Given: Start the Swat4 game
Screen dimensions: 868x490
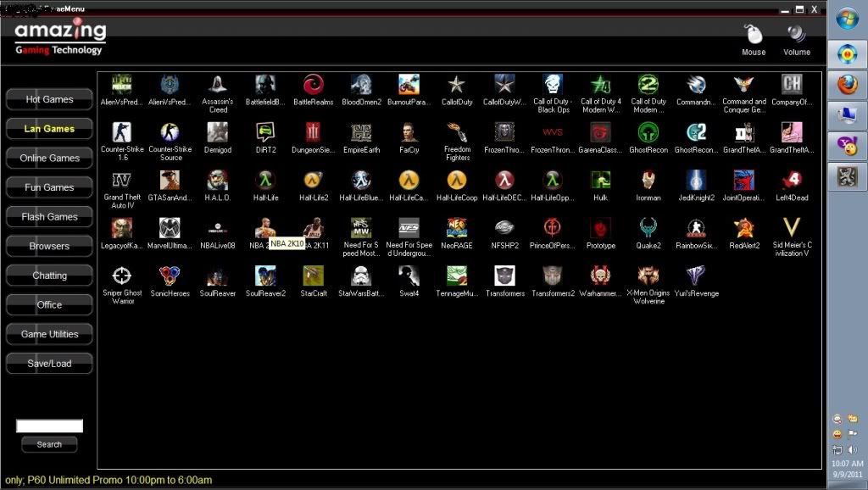Looking at the screenshot, I should pos(409,276).
